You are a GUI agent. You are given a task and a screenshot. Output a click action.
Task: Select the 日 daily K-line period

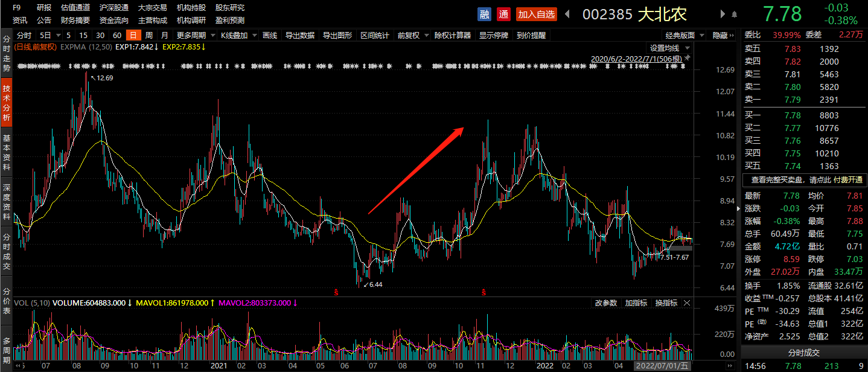tap(133, 36)
